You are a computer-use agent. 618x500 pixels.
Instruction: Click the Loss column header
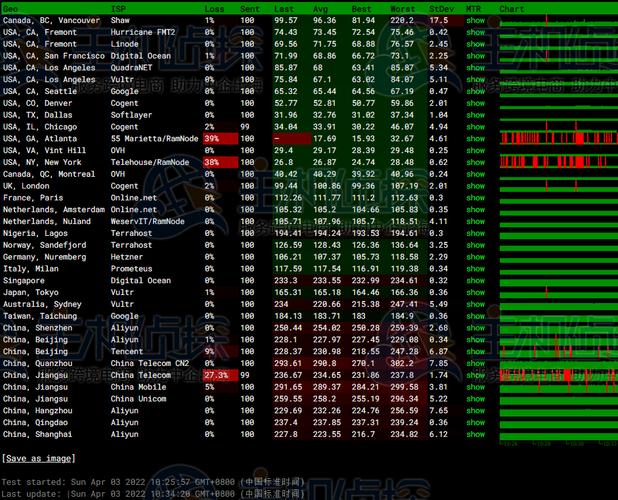(x=214, y=9)
